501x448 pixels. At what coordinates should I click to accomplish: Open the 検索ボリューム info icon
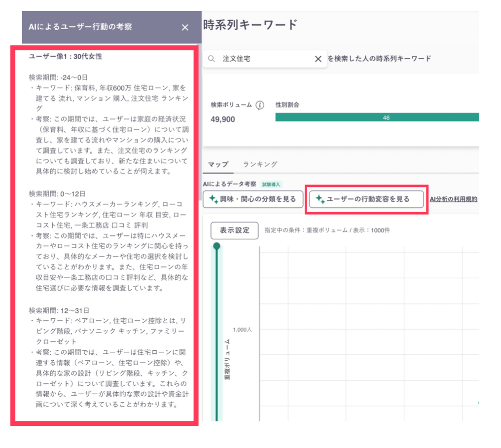260,105
